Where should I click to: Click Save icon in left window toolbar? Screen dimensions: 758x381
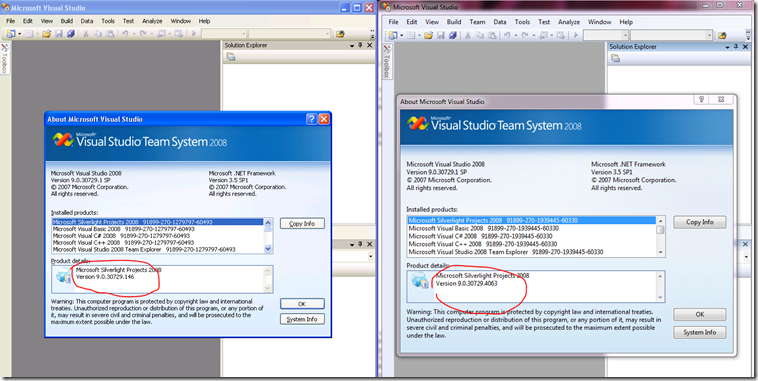click(x=58, y=34)
